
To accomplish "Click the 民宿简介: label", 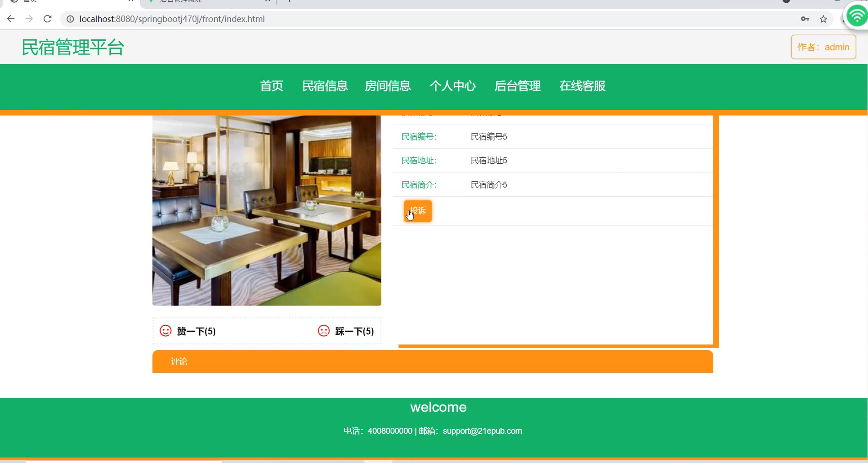I will point(419,185).
